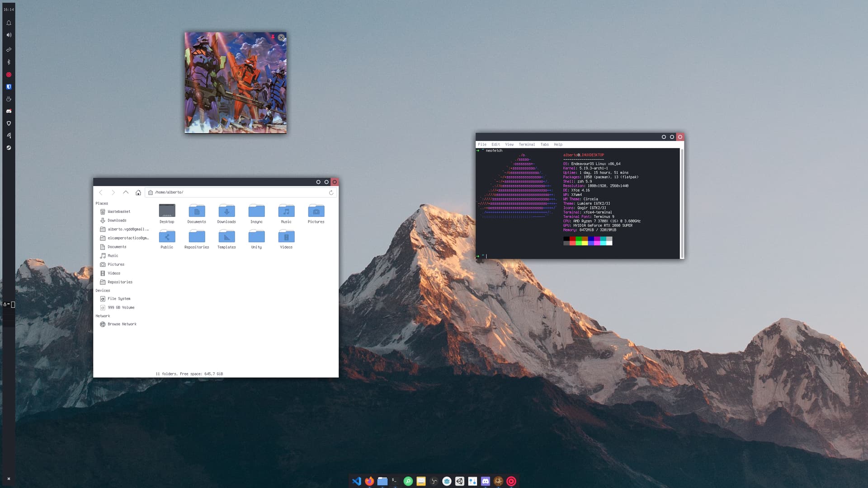Open the File menu in terminal

(x=482, y=145)
